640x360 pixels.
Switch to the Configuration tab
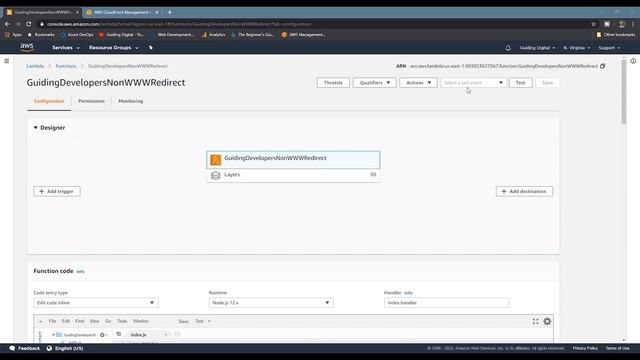(49, 101)
